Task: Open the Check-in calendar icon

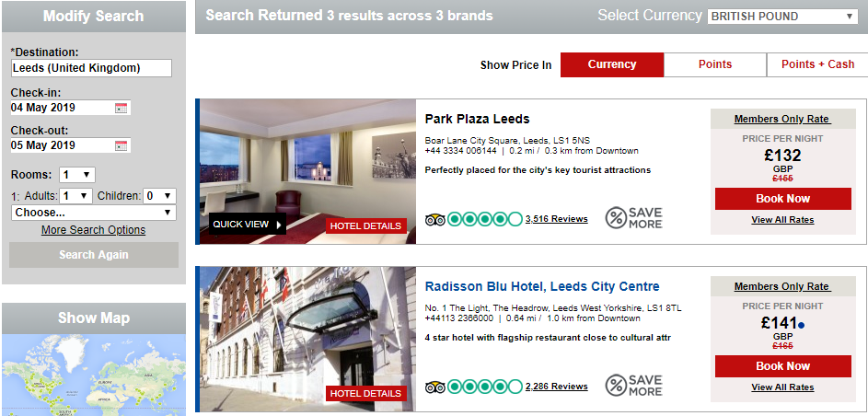Action: pyautogui.click(x=121, y=108)
